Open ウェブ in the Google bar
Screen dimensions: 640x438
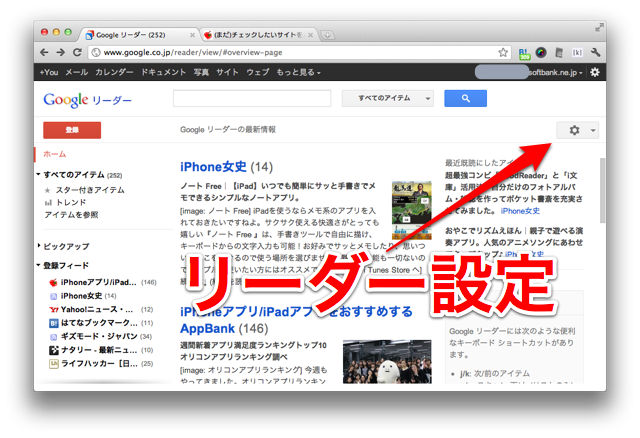click(258, 72)
